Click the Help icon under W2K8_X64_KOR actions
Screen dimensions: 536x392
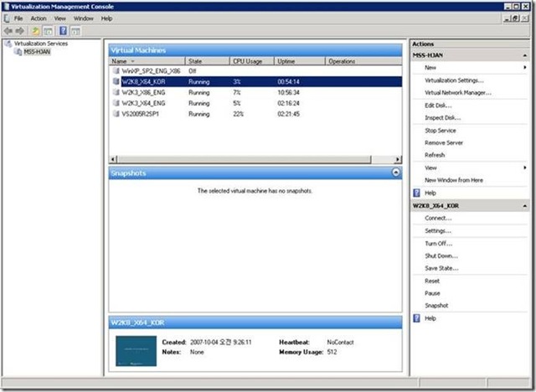(416, 318)
